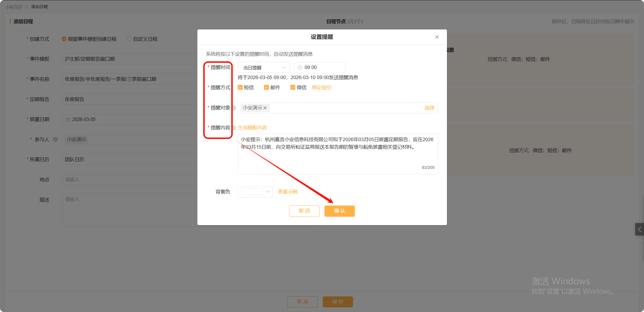This screenshot has width=644, height=312.
Task: Go to 小安日历 breadcrumb
Action: pos(14,7)
